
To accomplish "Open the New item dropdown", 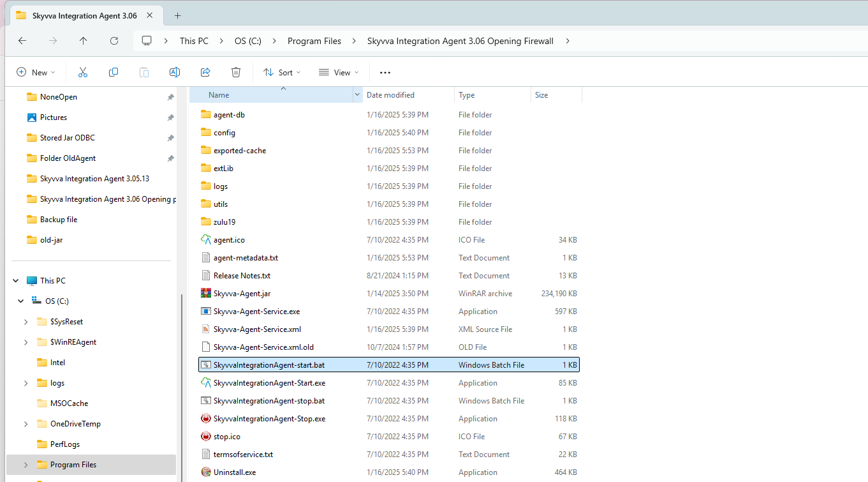I will point(36,72).
